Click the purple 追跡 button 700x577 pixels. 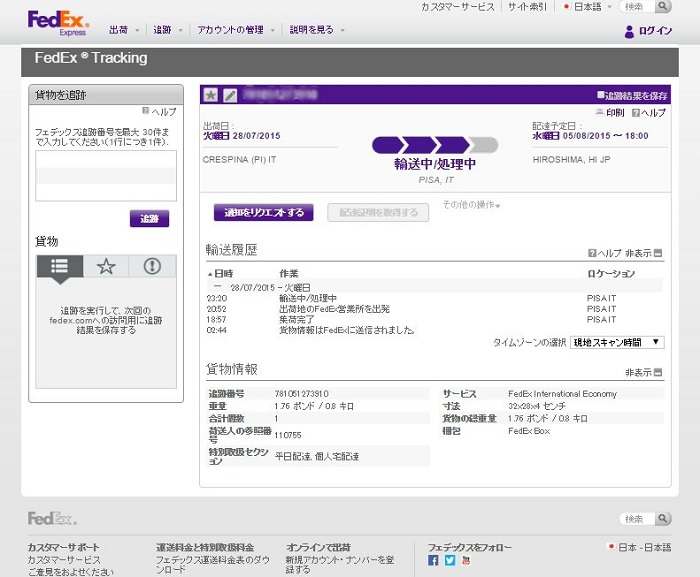[149, 218]
